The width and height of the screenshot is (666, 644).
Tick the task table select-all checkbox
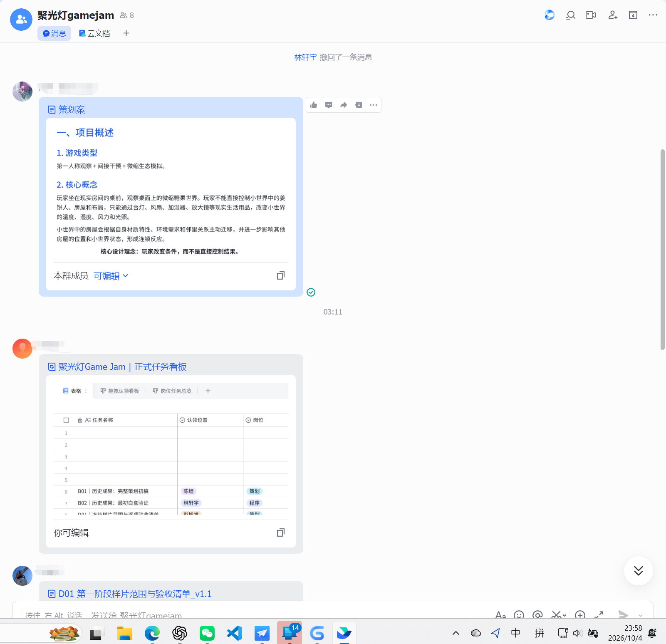click(66, 420)
